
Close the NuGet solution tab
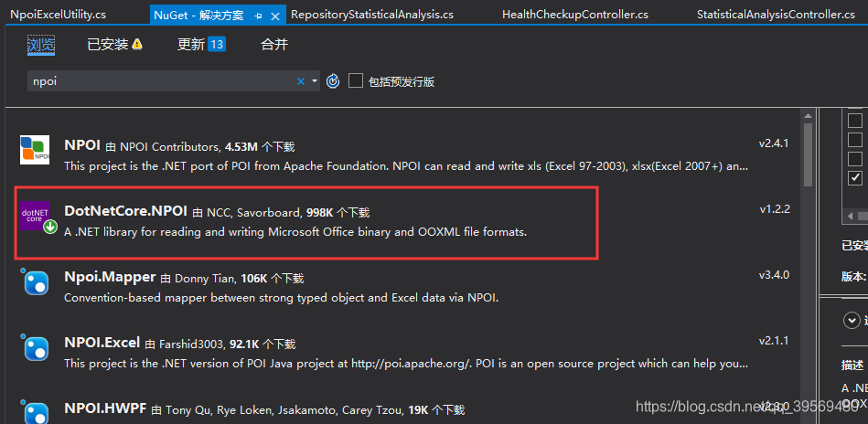pyautogui.click(x=275, y=16)
